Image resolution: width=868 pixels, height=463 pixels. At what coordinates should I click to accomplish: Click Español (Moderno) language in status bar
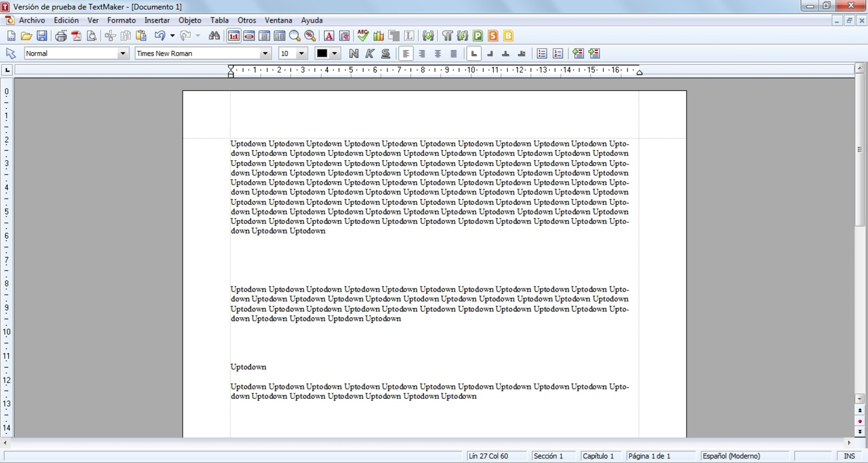point(744,456)
